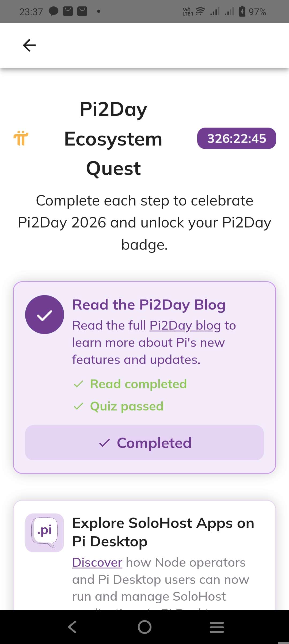Tap the Read completed checkmark
This screenshot has width=289, height=644.
pos(78,384)
